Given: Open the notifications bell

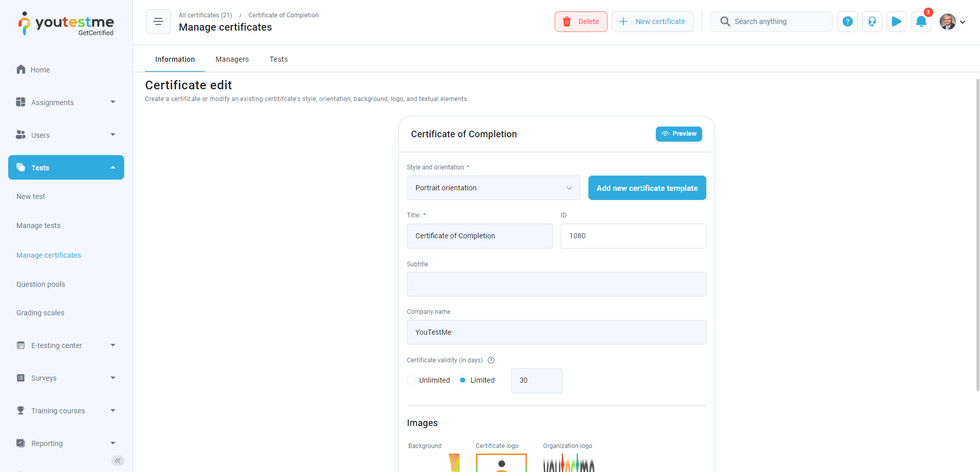Looking at the screenshot, I should [921, 21].
